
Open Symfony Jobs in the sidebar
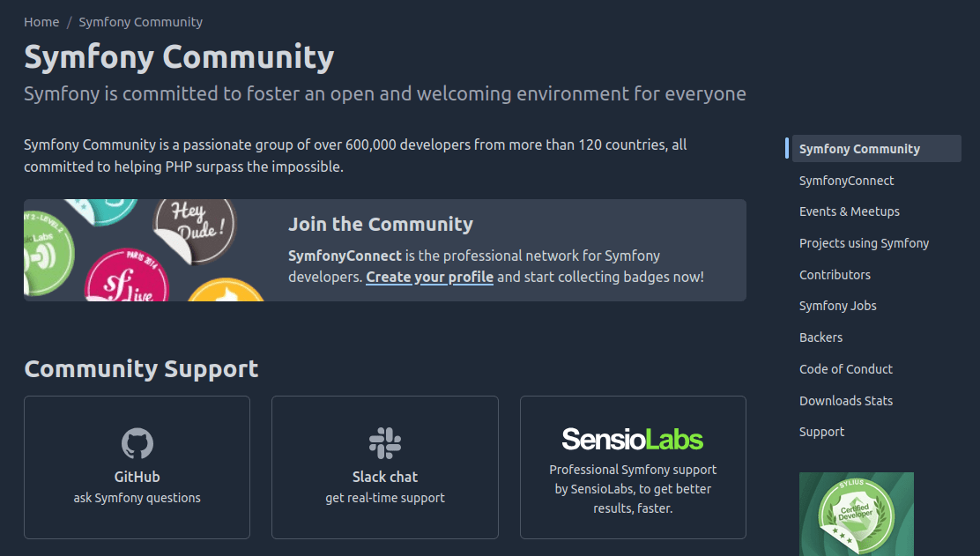[837, 306]
